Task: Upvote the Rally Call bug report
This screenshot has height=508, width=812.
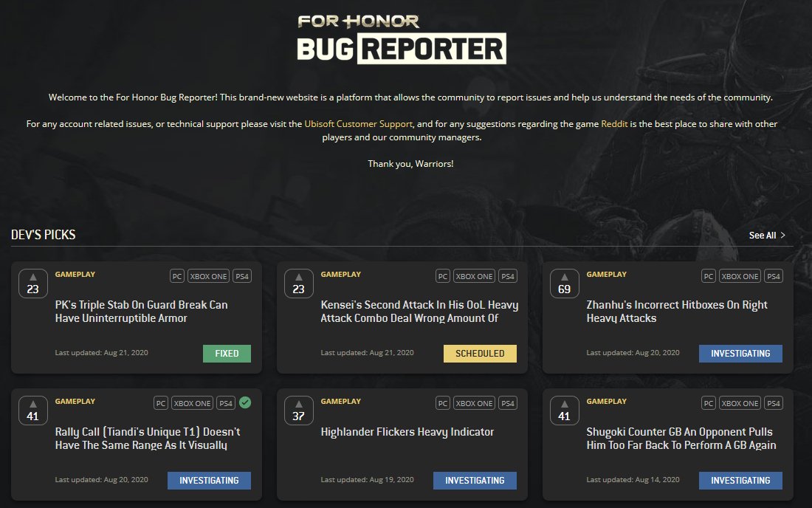Action: (x=32, y=411)
